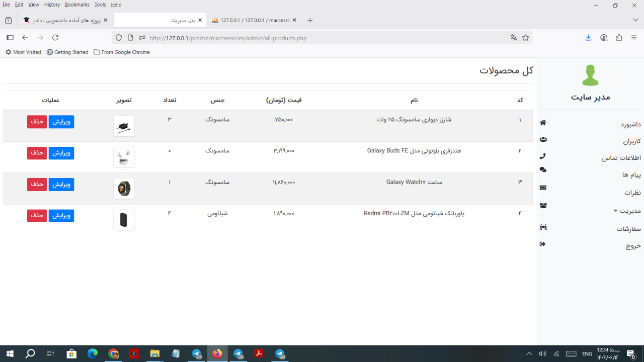Open the list all tabs chevron
This screenshot has height=362, width=644.
[x=635, y=20]
